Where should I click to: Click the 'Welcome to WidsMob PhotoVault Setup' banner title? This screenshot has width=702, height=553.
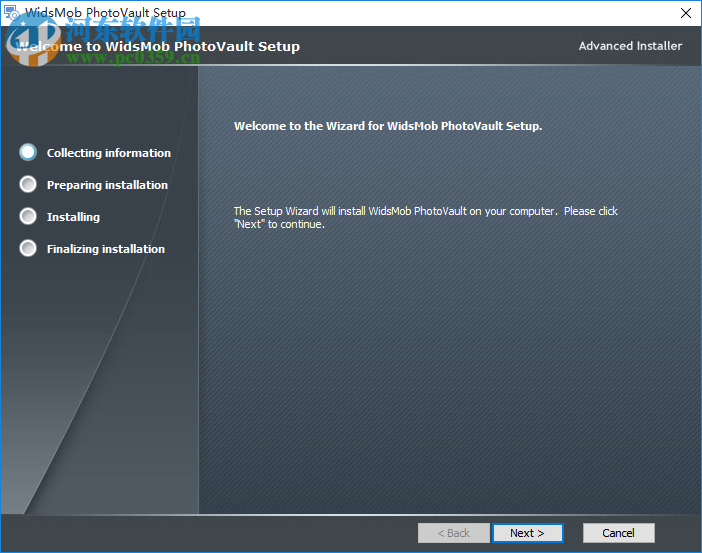[x=158, y=46]
